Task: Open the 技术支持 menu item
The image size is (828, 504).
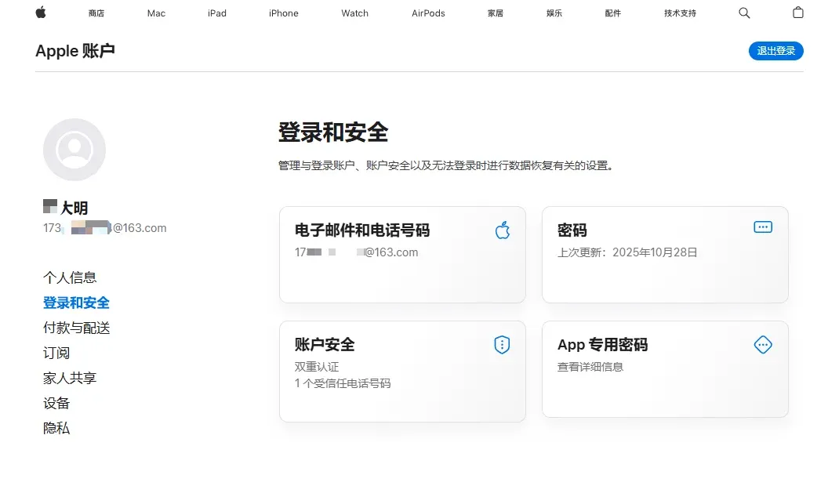Action: pyautogui.click(x=679, y=13)
